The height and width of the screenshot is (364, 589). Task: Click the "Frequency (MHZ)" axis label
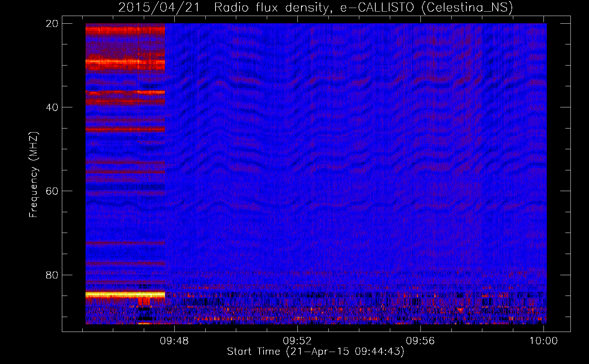(33, 175)
